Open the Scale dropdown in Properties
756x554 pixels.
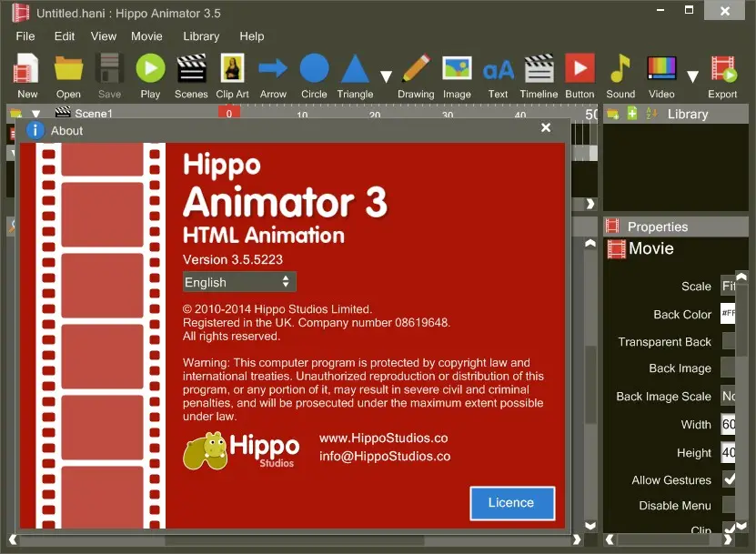coord(728,286)
